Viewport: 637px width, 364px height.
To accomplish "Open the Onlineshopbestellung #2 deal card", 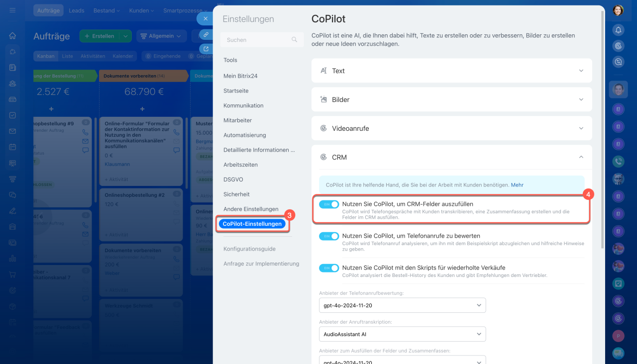I will point(142,214).
